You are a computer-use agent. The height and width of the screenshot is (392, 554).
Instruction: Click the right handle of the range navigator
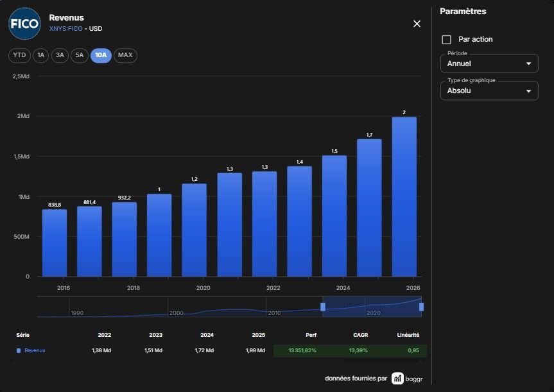(421, 307)
